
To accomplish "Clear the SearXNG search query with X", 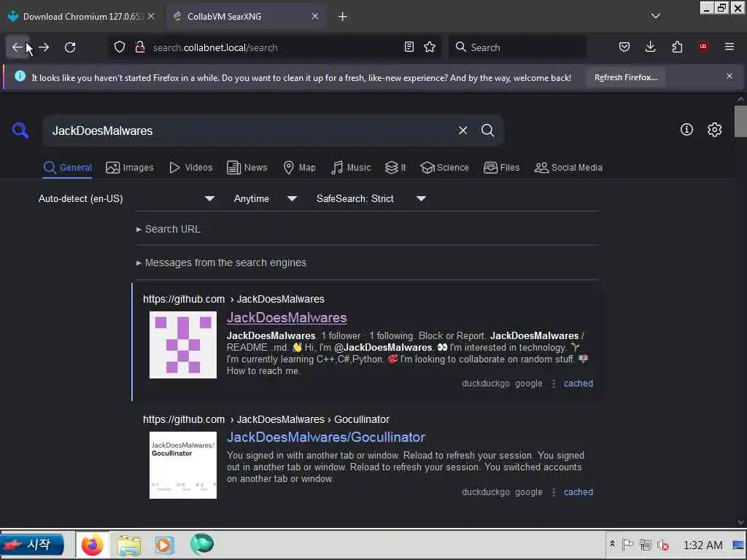I will (x=462, y=131).
